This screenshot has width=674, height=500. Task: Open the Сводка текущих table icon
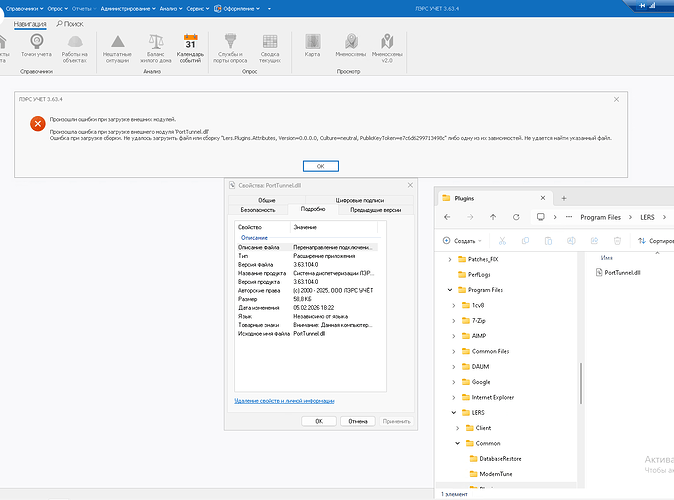[269, 42]
